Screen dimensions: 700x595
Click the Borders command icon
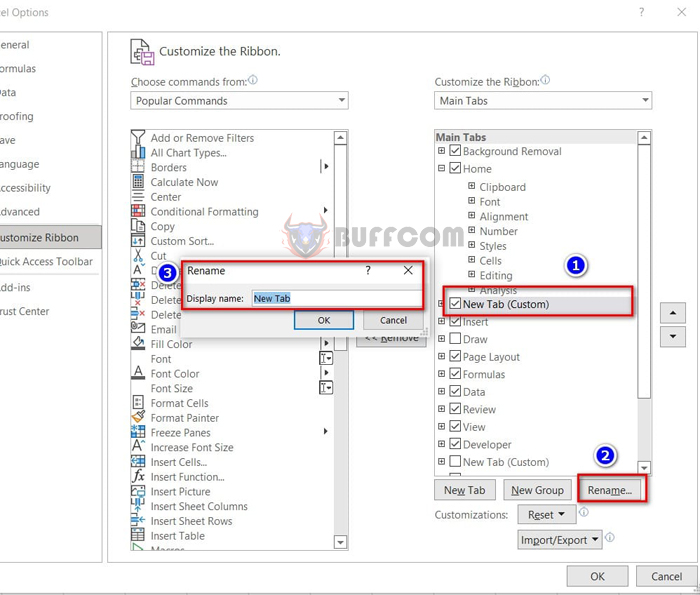click(138, 167)
